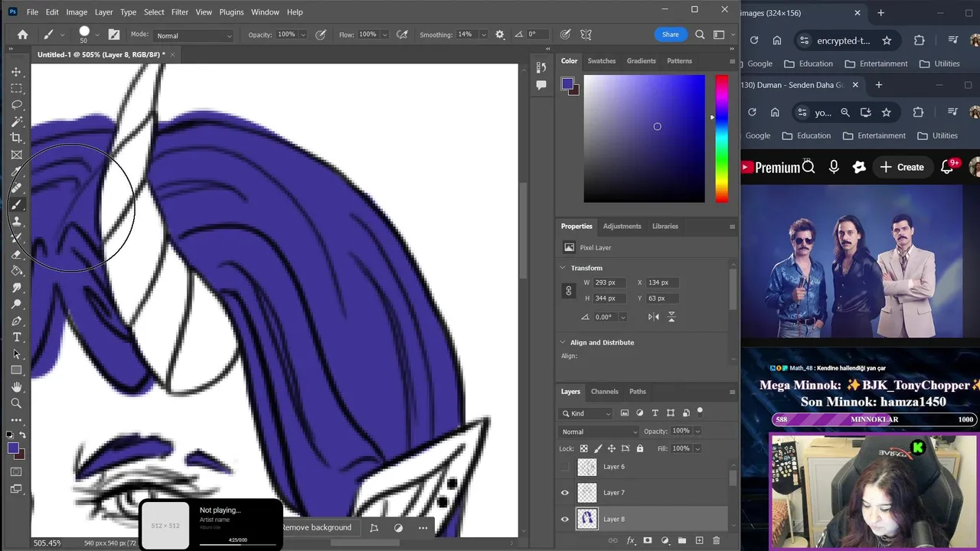Create a new layer with plus icon

tap(699, 540)
